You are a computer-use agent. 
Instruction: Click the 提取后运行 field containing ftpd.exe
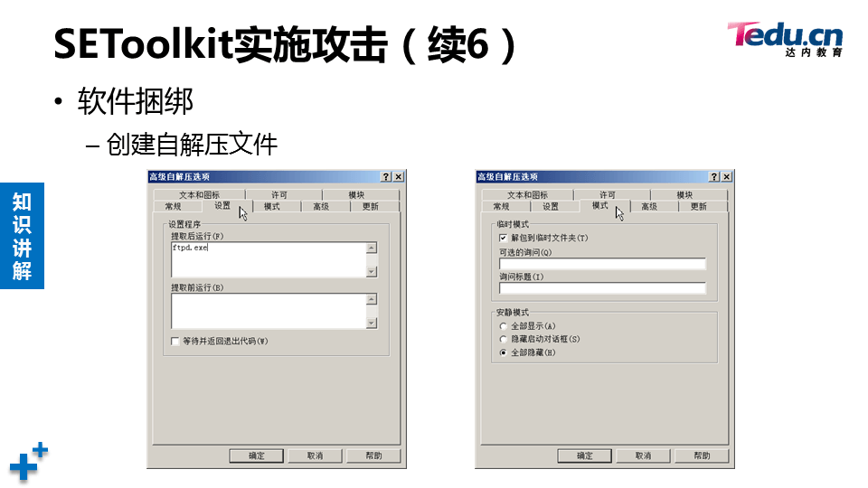[269, 259]
